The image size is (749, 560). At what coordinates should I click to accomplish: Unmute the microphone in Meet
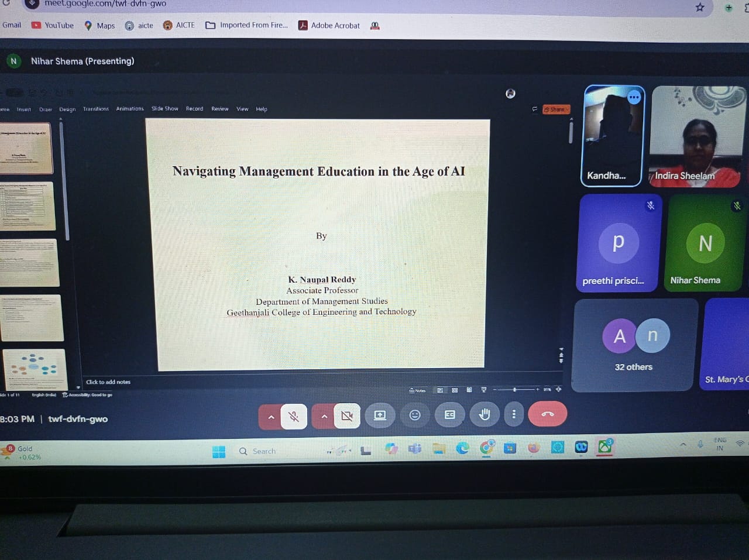[x=294, y=417]
